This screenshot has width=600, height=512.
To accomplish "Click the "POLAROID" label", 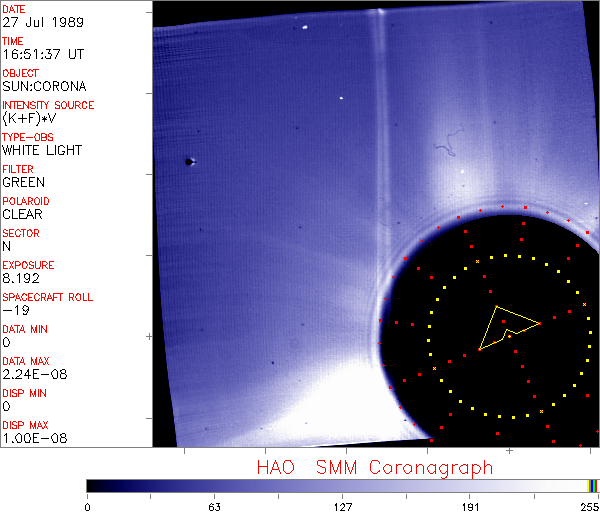I will (26, 201).
